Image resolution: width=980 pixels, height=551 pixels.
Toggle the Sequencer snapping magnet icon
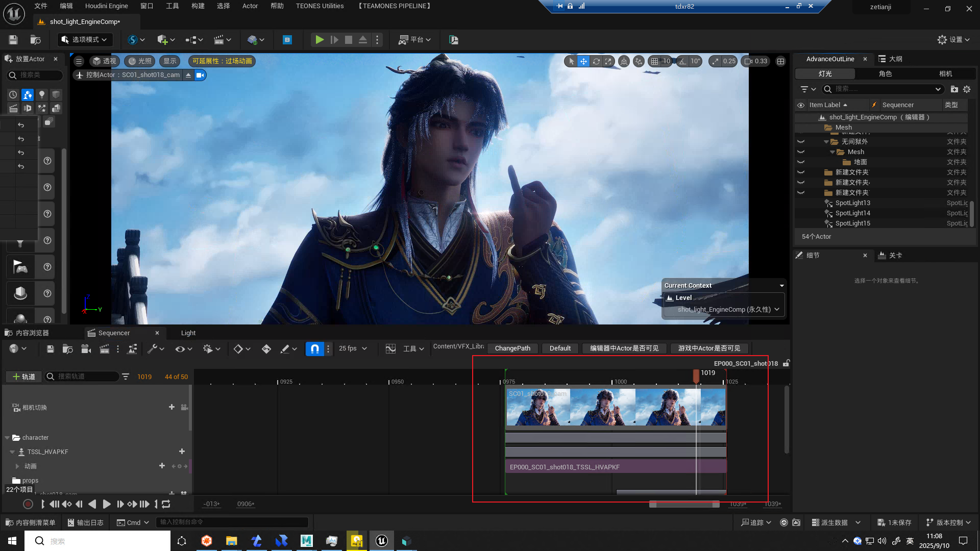(314, 348)
